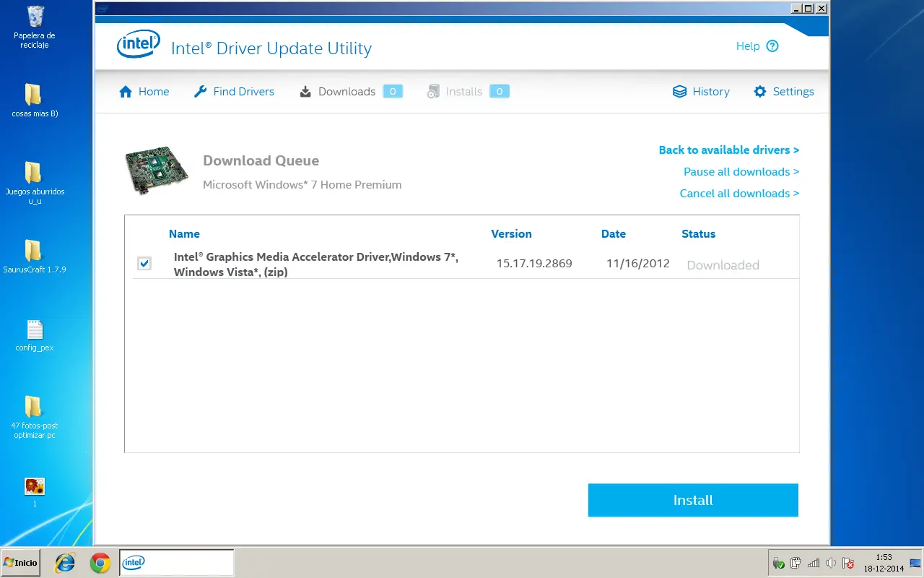Click the Name column header
Viewport: 924px width, 578px height.
pyautogui.click(x=184, y=234)
